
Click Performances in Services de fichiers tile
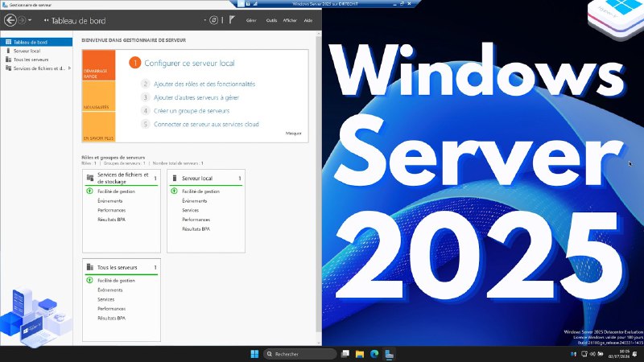(111, 210)
